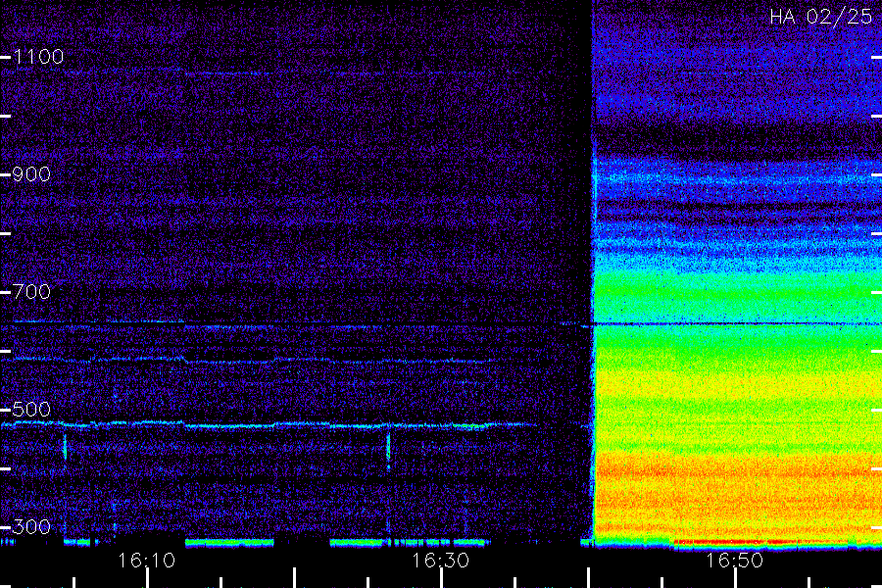The image size is (882, 588).
Task: Click the 300 frequency axis label
Action: [x=31, y=527]
